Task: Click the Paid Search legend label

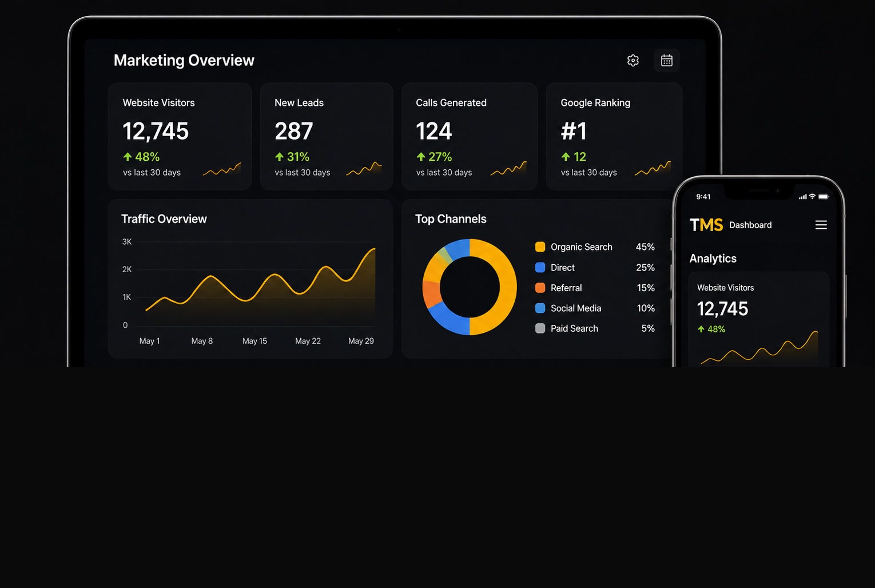Action: tap(574, 328)
